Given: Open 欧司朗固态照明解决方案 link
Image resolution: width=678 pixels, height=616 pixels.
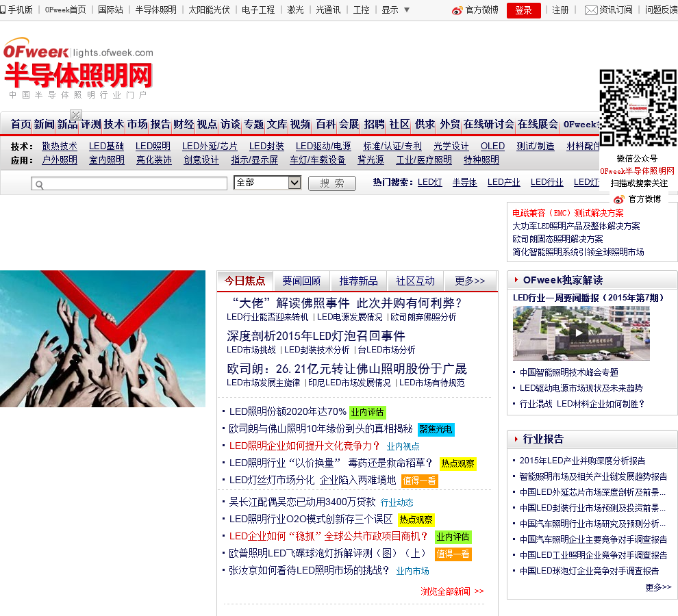Looking at the screenshot, I should [557, 239].
